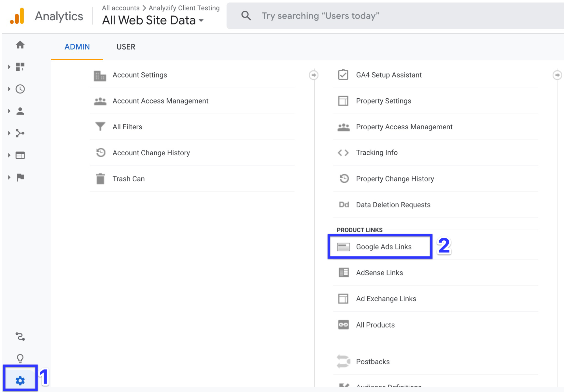564x392 pixels.
Task: Switch to the USER tab
Action: coord(126,47)
